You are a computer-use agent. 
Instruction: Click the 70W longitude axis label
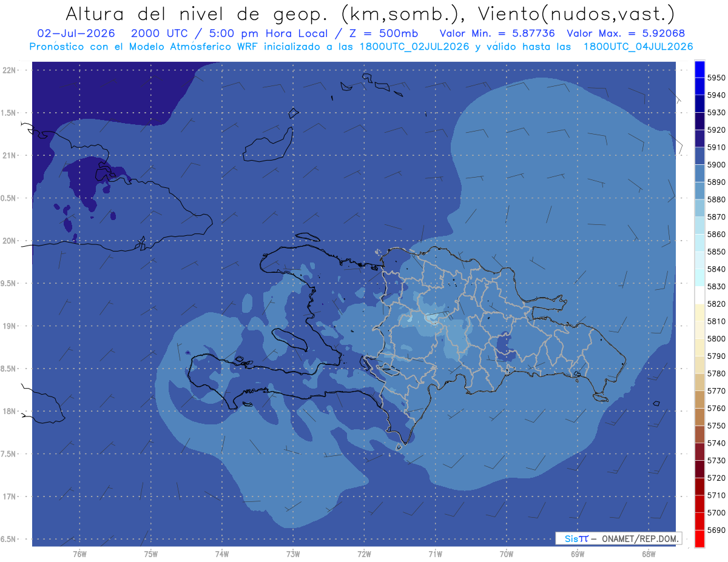[507, 554]
